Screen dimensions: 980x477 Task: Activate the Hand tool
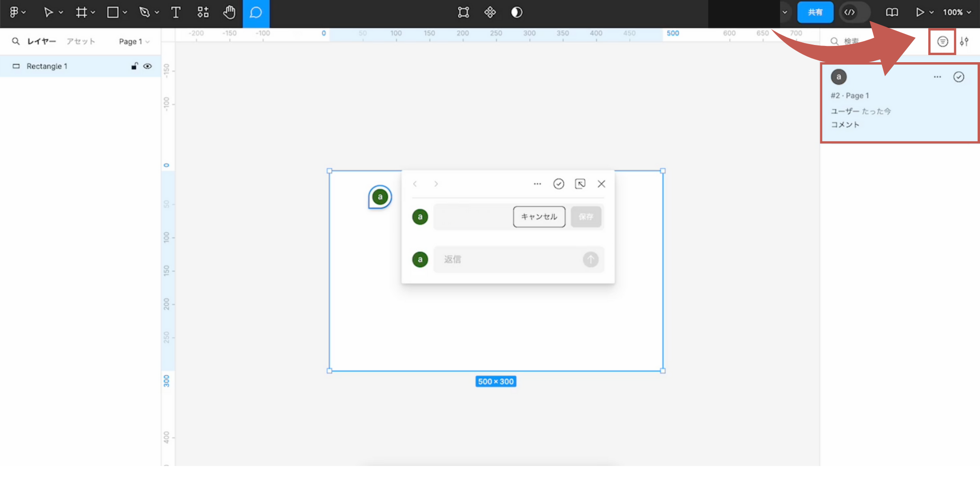(x=229, y=13)
